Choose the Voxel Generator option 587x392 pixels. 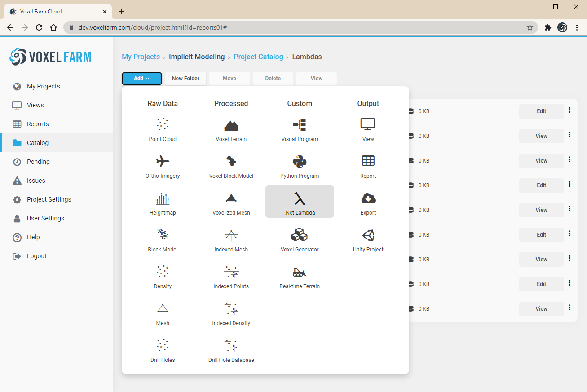300,241
